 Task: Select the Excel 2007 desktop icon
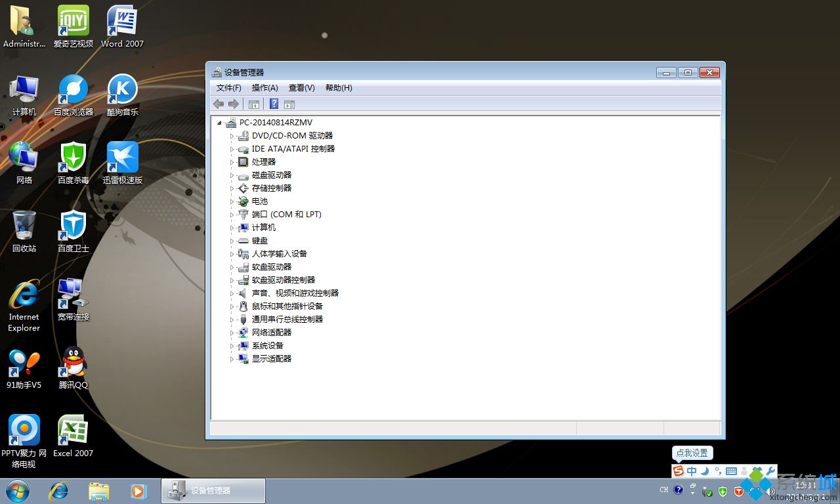(x=73, y=436)
